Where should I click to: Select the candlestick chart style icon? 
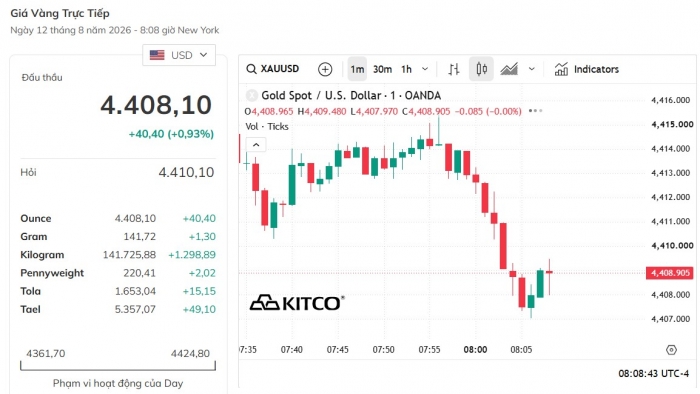[481, 69]
